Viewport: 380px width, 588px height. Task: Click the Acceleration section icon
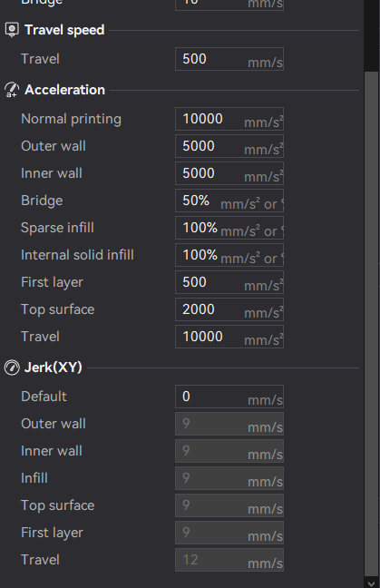[12, 90]
